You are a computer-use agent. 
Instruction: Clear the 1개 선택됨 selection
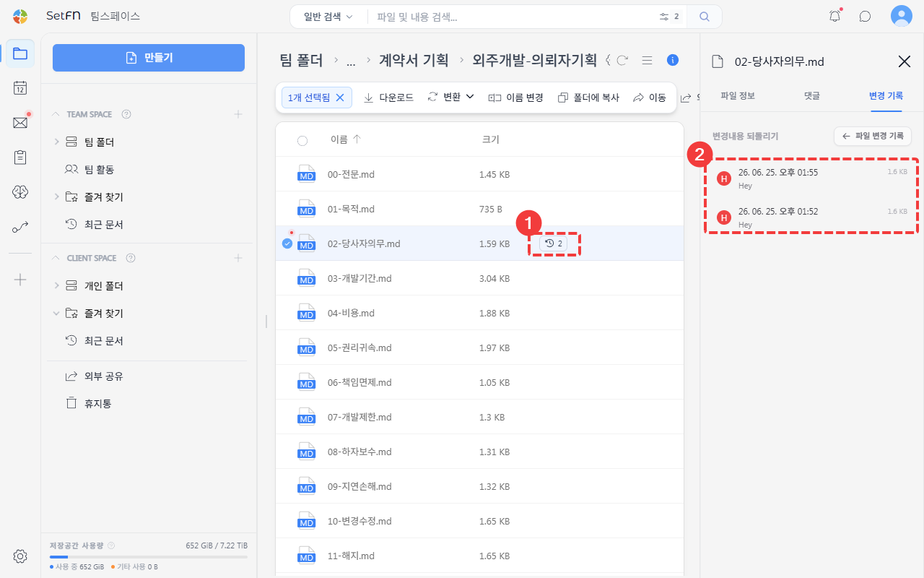(x=340, y=97)
